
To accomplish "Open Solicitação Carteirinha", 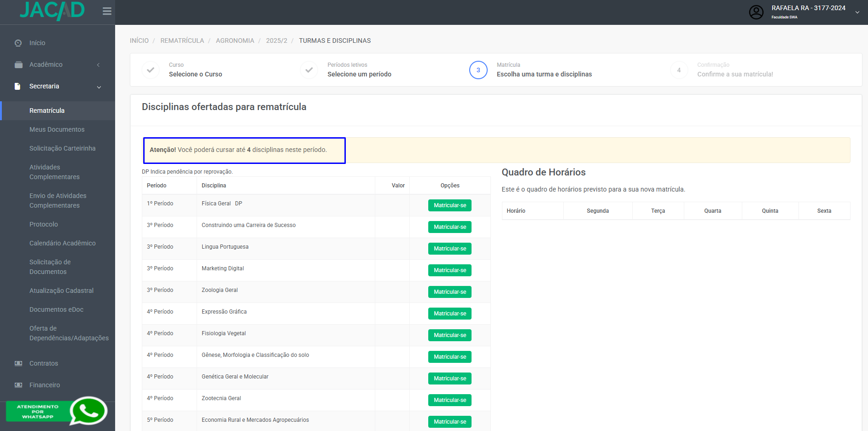I will point(63,148).
